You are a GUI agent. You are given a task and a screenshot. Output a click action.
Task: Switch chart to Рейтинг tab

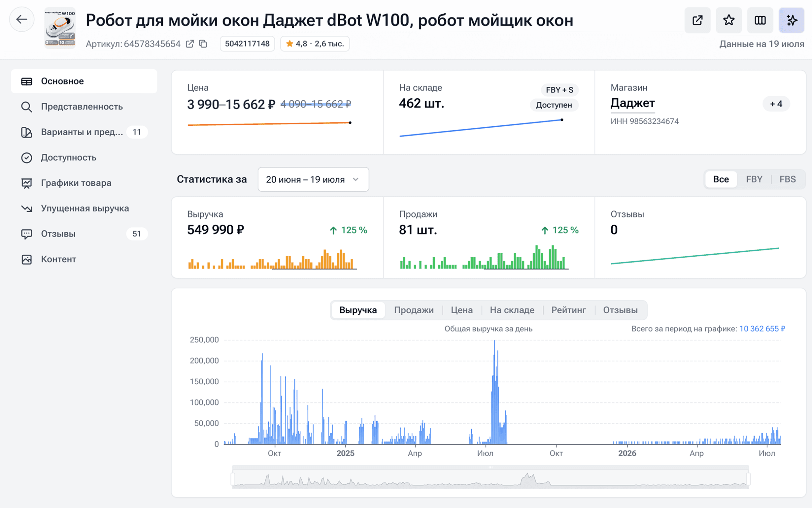pyautogui.click(x=568, y=310)
